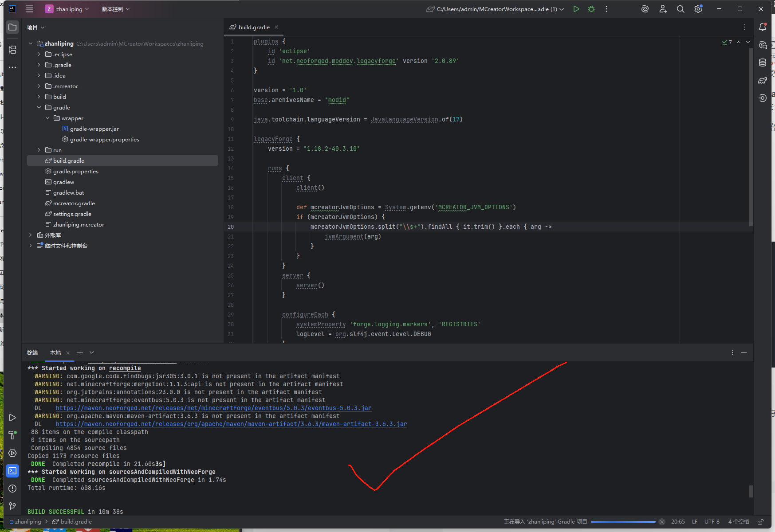The image size is (775, 532).
Task: Open the Structure tool window icon
Action: [12, 50]
